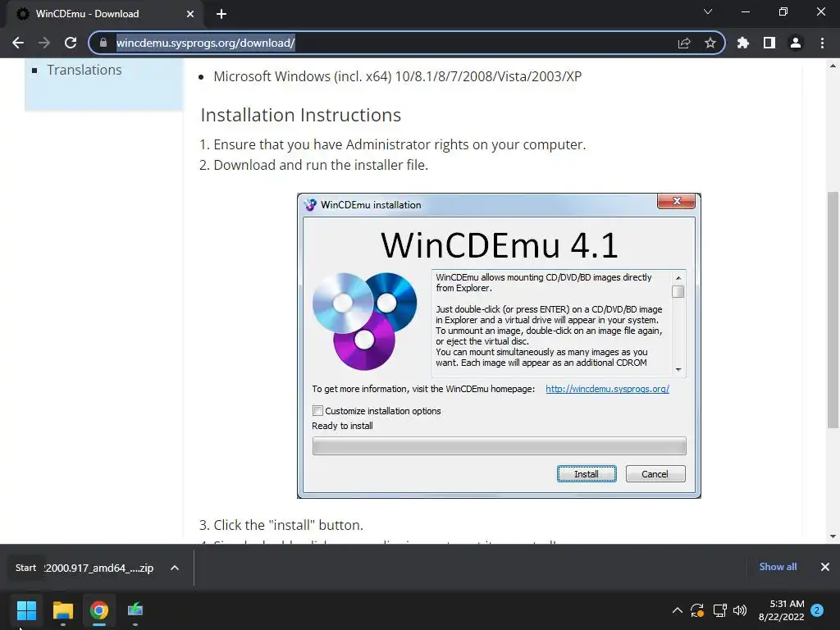The height and width of the screenshot is (630, 840).
Task: Click the page scrollbar down arrow
Action: coord(833,536)
